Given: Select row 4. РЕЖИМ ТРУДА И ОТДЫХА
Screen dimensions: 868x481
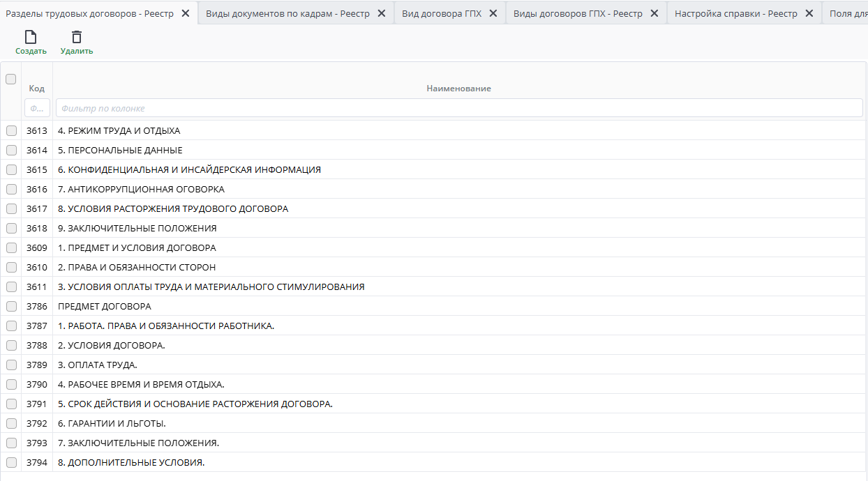Looking at the screenshot, I should coord(434,130).
